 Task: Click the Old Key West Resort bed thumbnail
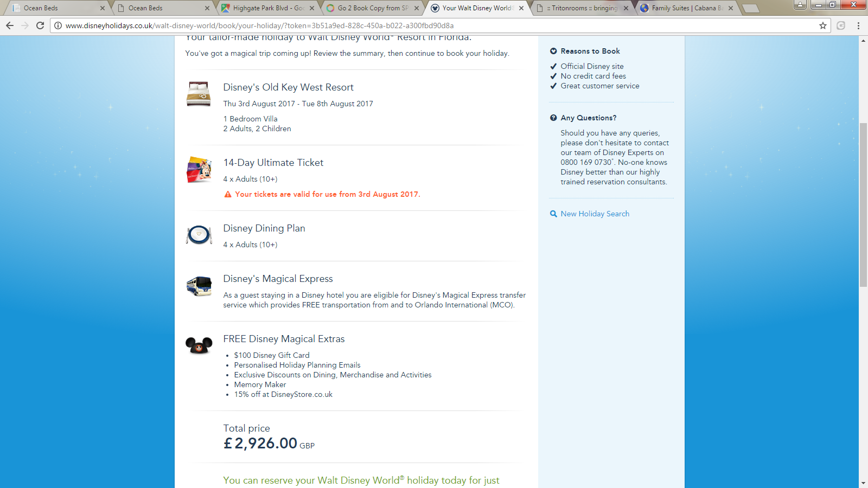pyautogui.click(x=199, y=94)
